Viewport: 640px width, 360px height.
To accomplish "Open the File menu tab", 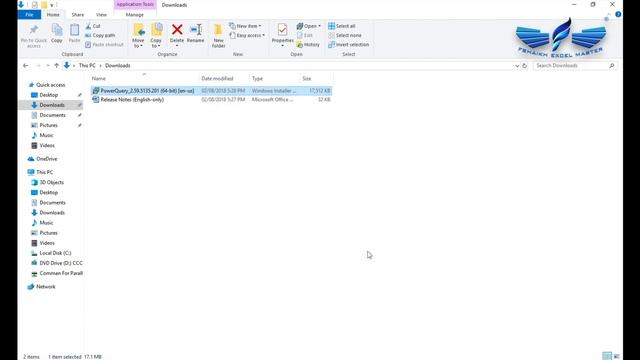I will point(29,15).
